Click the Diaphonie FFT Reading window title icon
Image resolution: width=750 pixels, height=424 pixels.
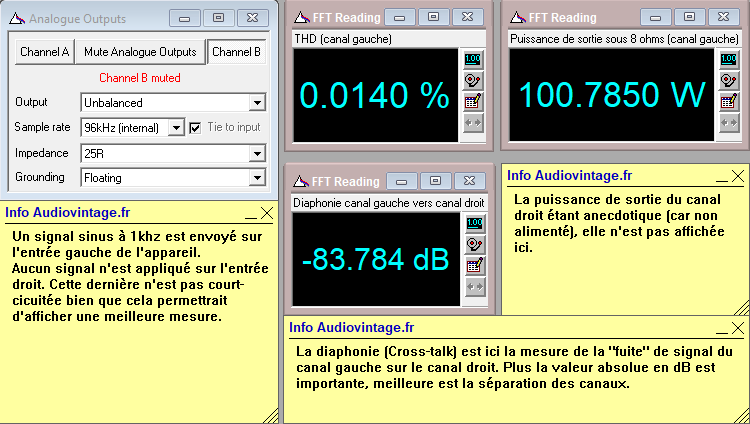click(301, 181)
